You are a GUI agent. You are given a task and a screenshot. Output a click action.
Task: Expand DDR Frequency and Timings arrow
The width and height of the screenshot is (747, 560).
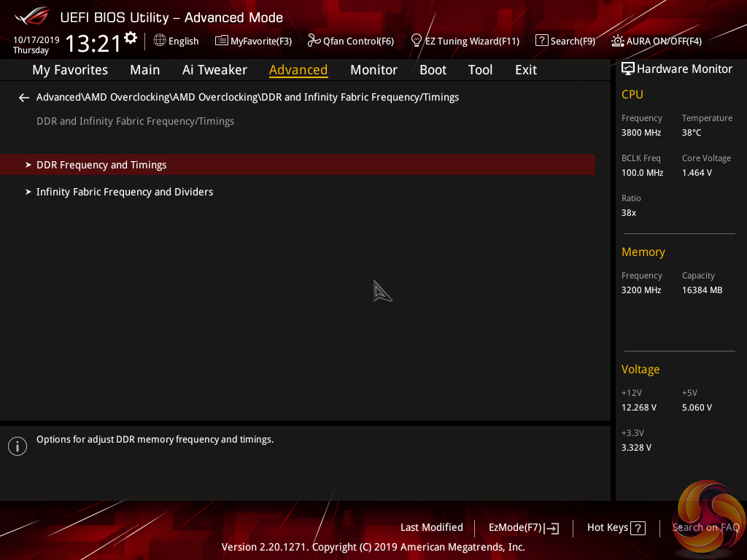[x=28, y=165]
